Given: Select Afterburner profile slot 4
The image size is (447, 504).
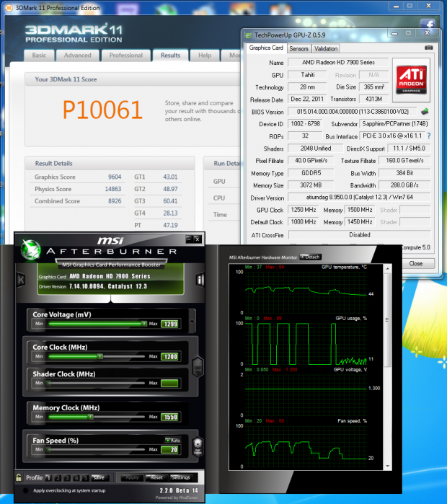Looking at the screenshot, I should (76, 477).
